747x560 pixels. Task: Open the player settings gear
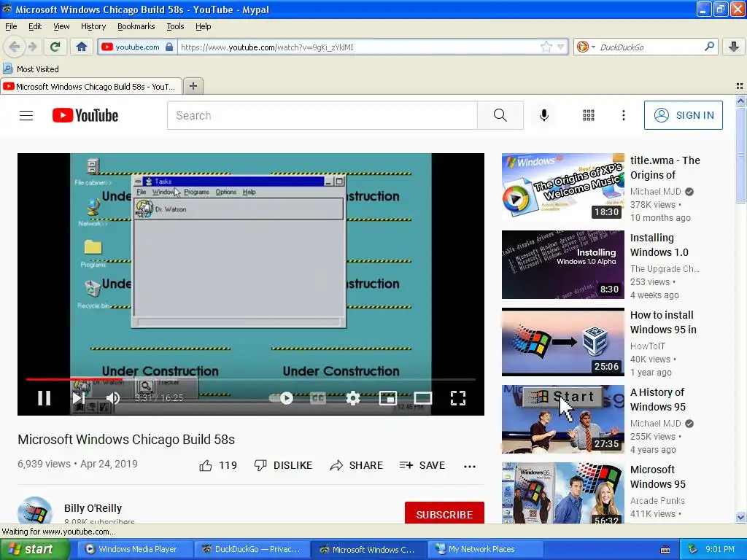(x=352, y=397)
